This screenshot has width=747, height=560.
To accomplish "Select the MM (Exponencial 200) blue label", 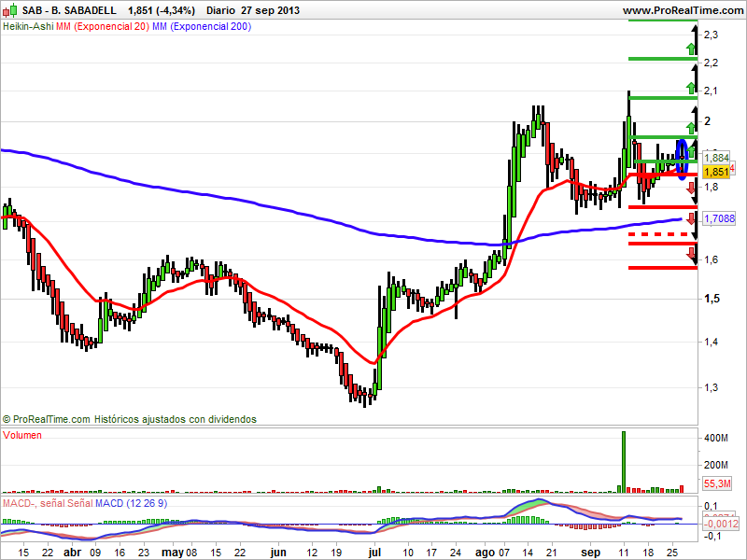I will [202, 27].
